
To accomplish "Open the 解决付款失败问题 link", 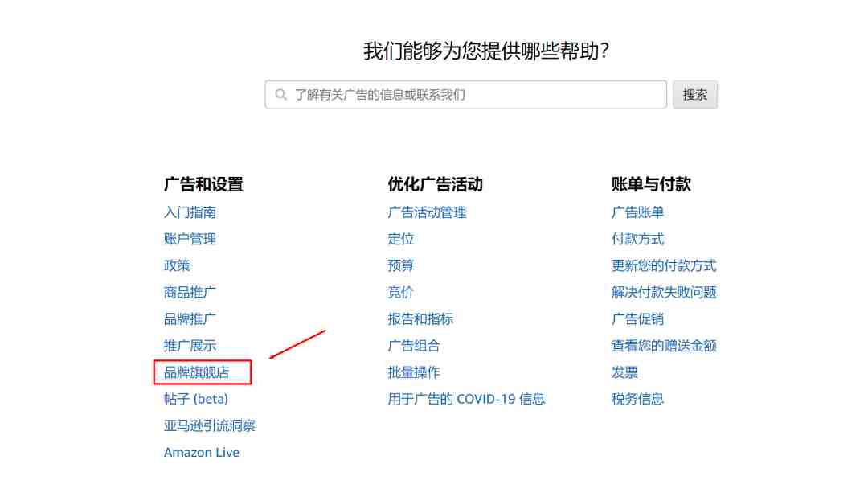I will [x=665, y=292].
